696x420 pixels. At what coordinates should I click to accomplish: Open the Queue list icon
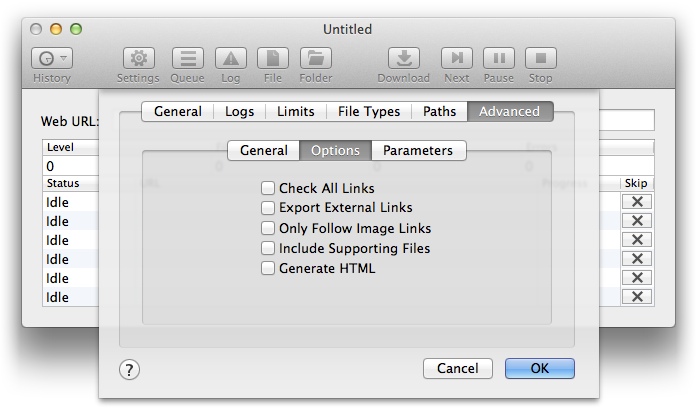[187, 59]
